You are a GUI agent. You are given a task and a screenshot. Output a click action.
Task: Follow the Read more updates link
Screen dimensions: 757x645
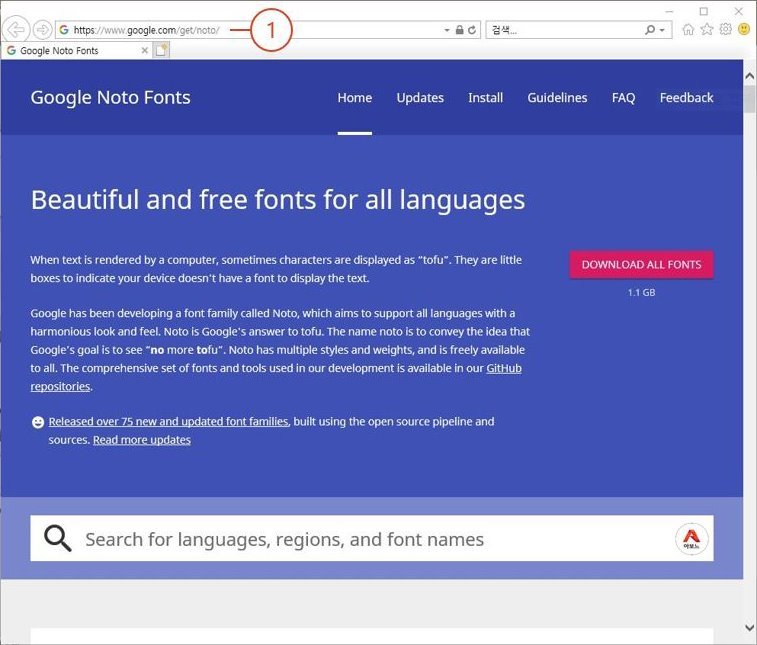click(x=142, y=440)
